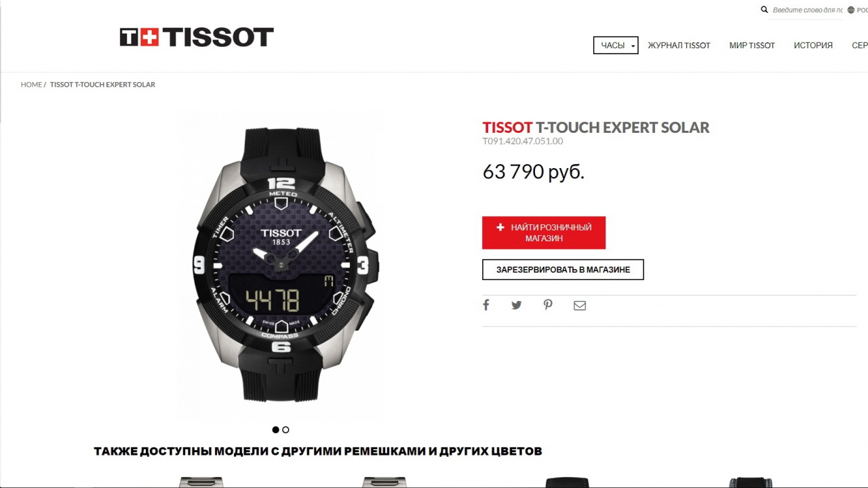This screenshot has width=868, height=488.
Task: Click the Tissot logo
Action: click(197, 37)
